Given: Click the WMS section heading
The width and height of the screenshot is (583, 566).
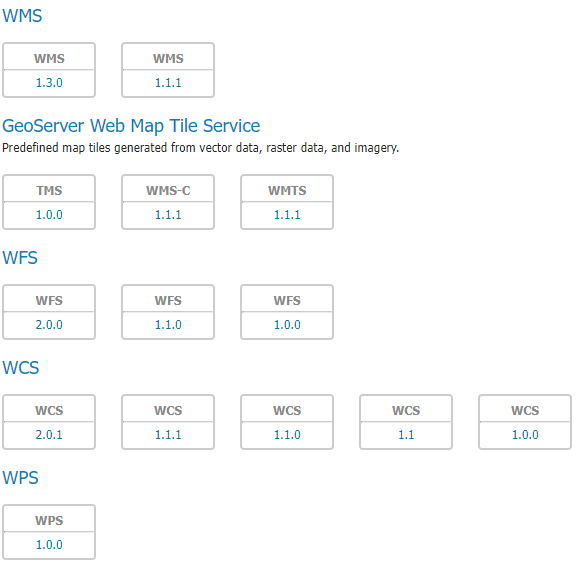Looking at the screenshot, I should (22, 16).
